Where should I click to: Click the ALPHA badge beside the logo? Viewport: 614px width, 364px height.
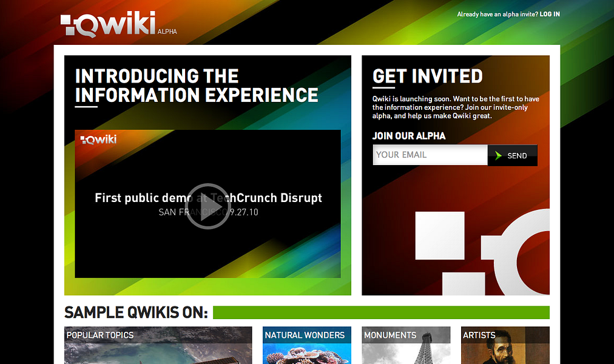(x=169, y=30)
